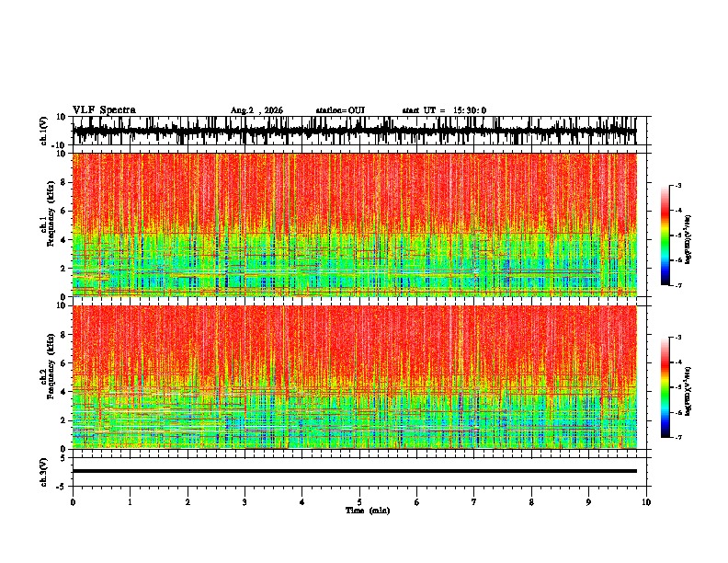
Task: Click the ch.1 color bar log(PSD) label
Action: (x=688, y=239)
